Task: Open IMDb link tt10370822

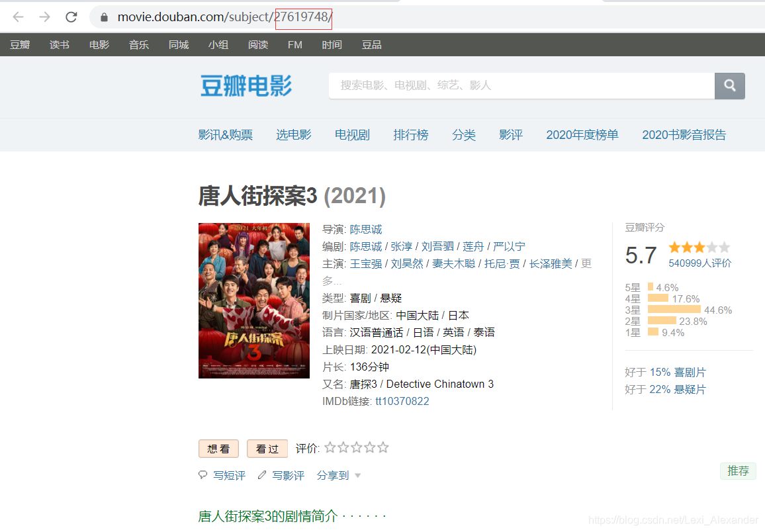Action: pos(402,402)
